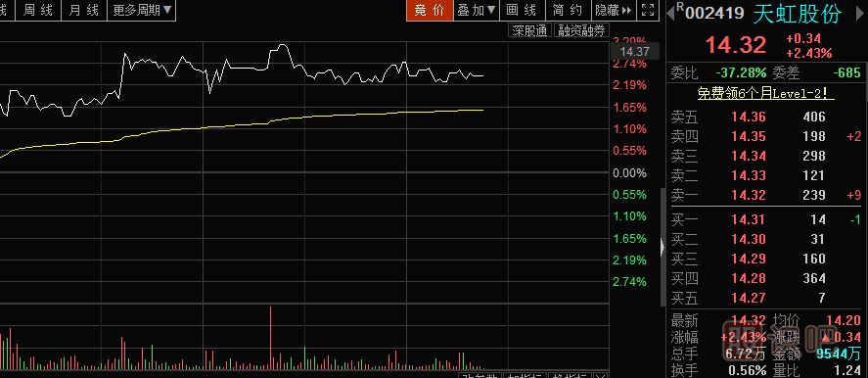Click the 融资融券 tag

(580, 31)
